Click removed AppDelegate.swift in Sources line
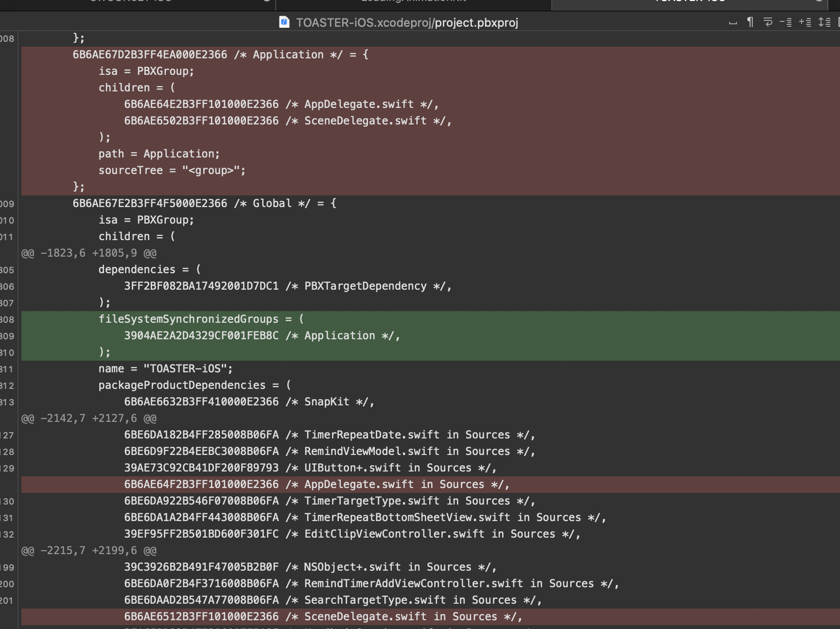Image resolution: width=840 pixels, height=629 pixels. tap(431, 485)
